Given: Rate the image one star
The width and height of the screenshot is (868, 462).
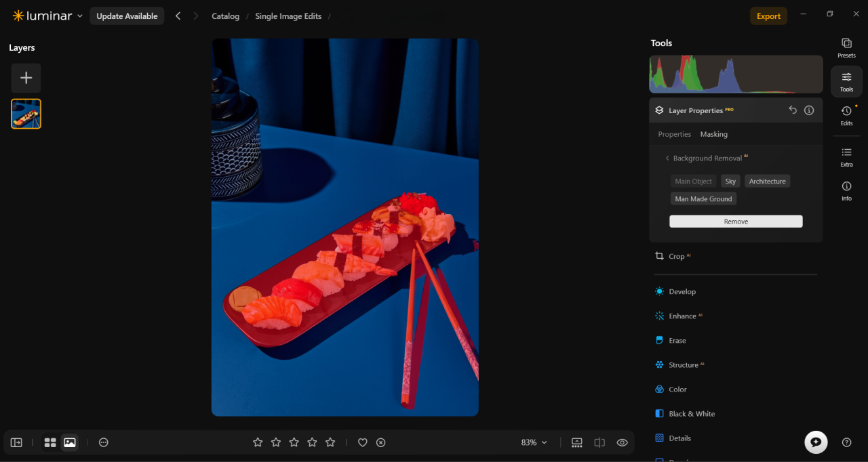Looking at the screenshot, I should (258, 442).
